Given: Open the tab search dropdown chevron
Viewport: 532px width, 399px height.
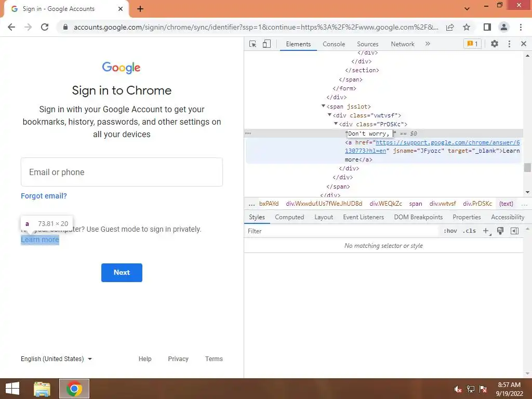Looking at the screenshot, I should pos(467,9).
